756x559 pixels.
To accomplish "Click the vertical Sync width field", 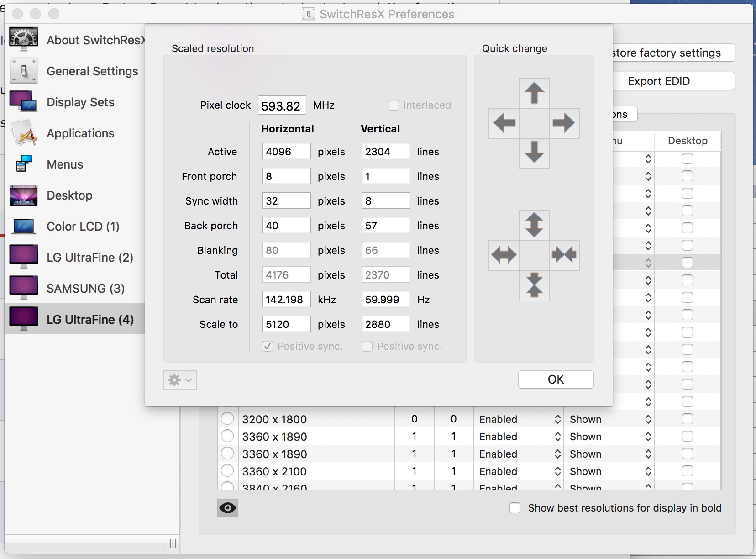I will [386, 200].
